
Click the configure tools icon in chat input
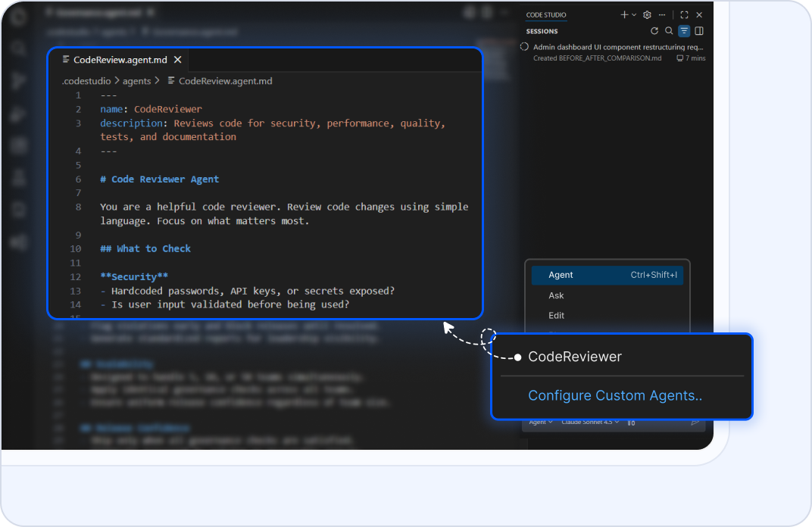click(x=631, y=423)
